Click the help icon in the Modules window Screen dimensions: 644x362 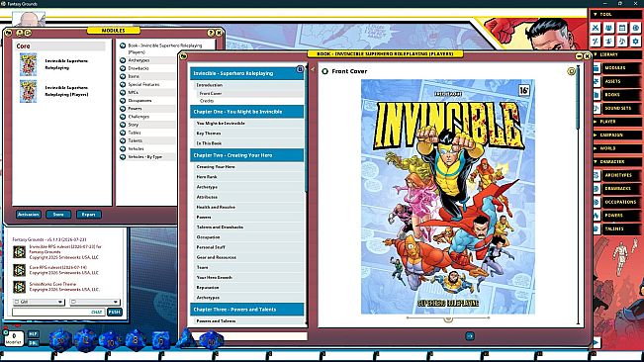(x=211, y=33)
